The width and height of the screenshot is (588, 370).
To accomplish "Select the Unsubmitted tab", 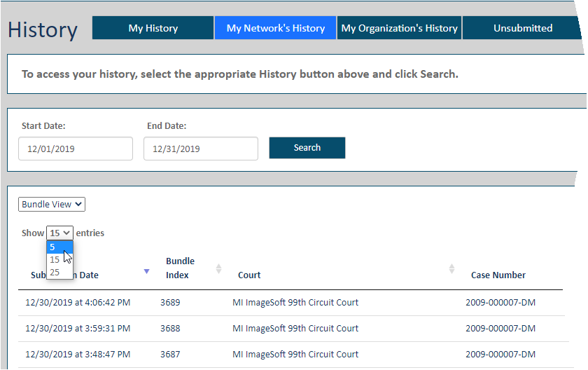I will coord(522,28).
